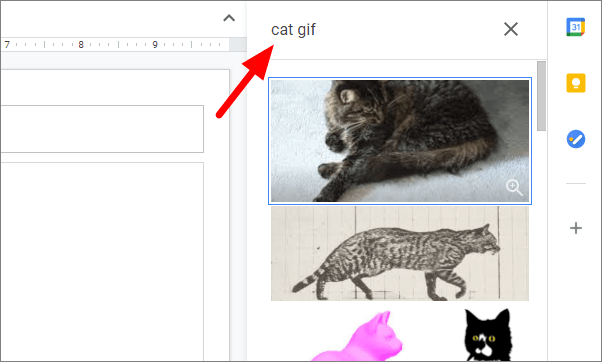Collapse the menus with the up chevron

(229, 18)
